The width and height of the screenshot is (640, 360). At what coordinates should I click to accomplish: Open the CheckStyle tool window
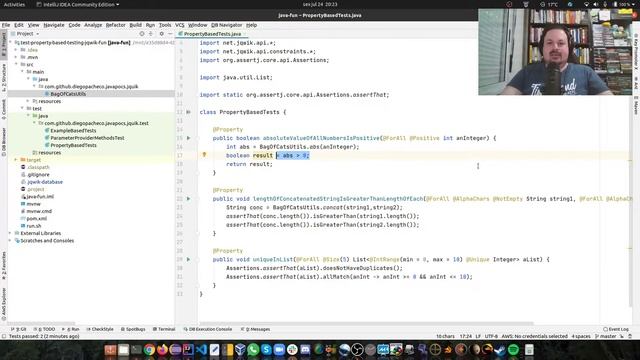pos(100,329)
